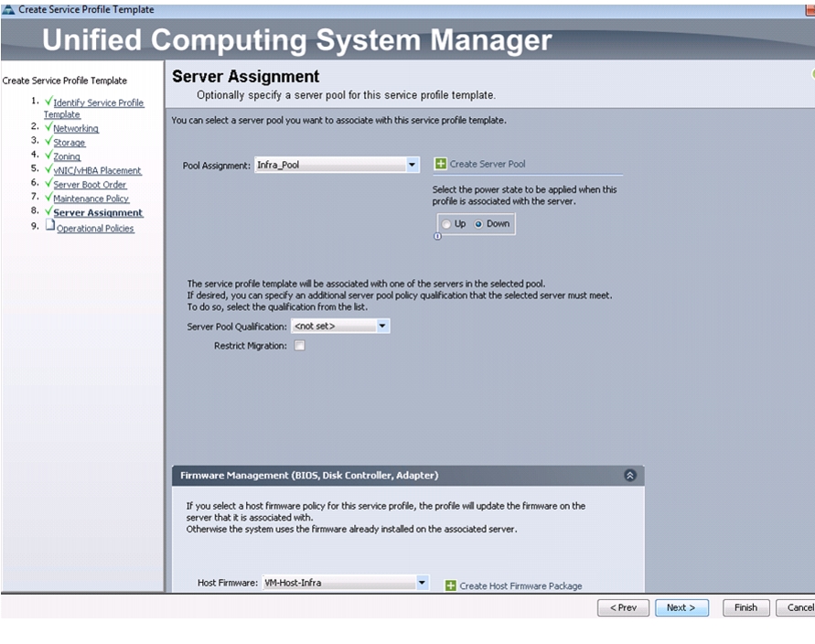The height and width of the screenshot is (644, 815).
Task: Click the application icon in the title bar
Action: (8, 9)
